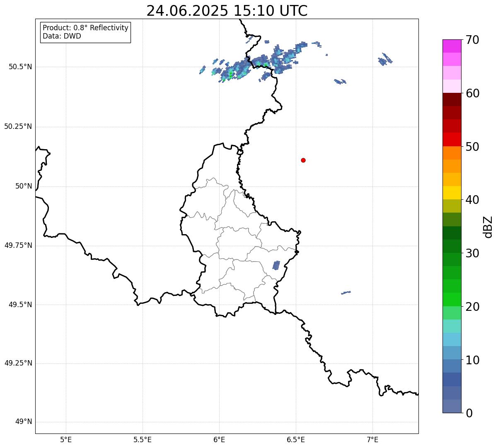Click the 5°E longitude label
The height and width of the screenshot is (448, 498).
click(x=66, y=439)
